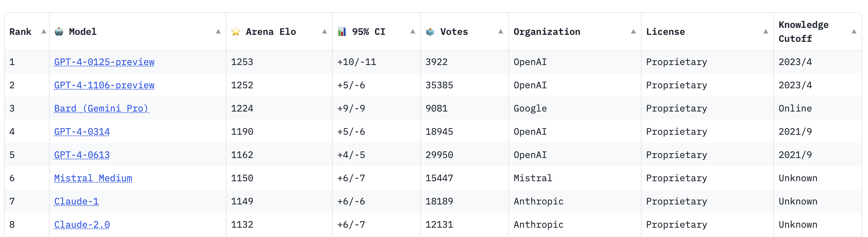Click the star icon next to Arena Elo

click(235, 32)
